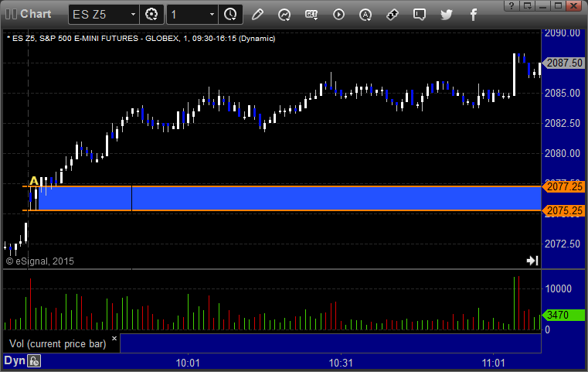588x372 pixels.
Task: Toggle the lock icon beside Dyn
Action: click(34, 361)
